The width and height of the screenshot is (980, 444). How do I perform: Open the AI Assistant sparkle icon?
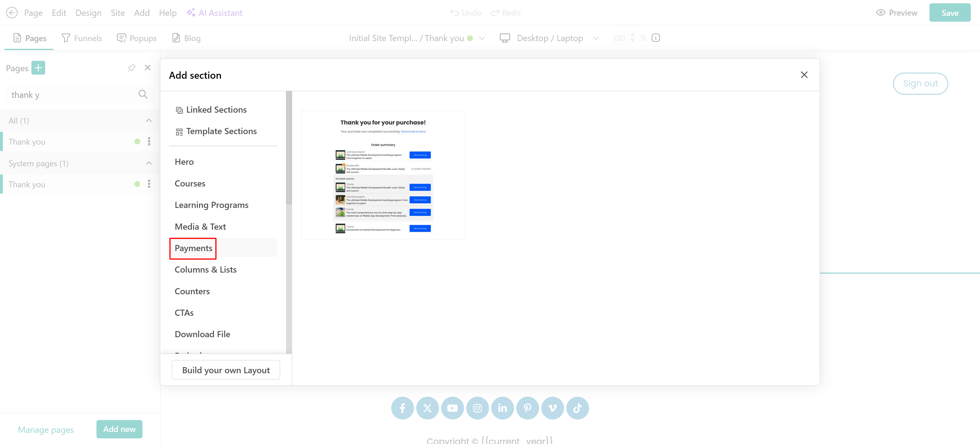(x=191, y=13)
